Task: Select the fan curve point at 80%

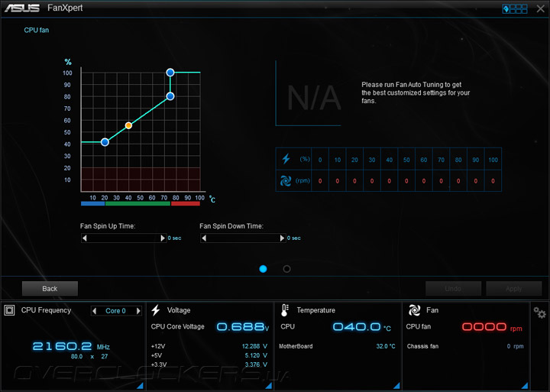Action: [x=170, y=96]
